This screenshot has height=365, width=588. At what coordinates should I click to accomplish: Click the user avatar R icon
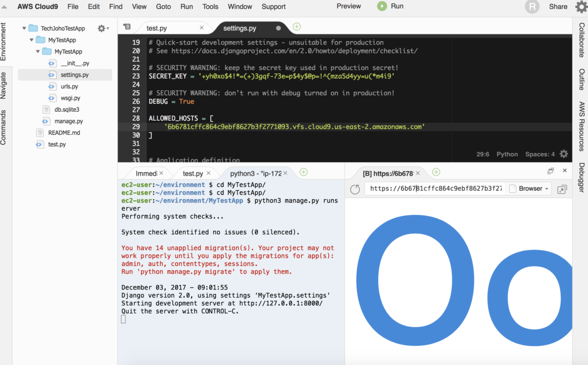point(532,7)
